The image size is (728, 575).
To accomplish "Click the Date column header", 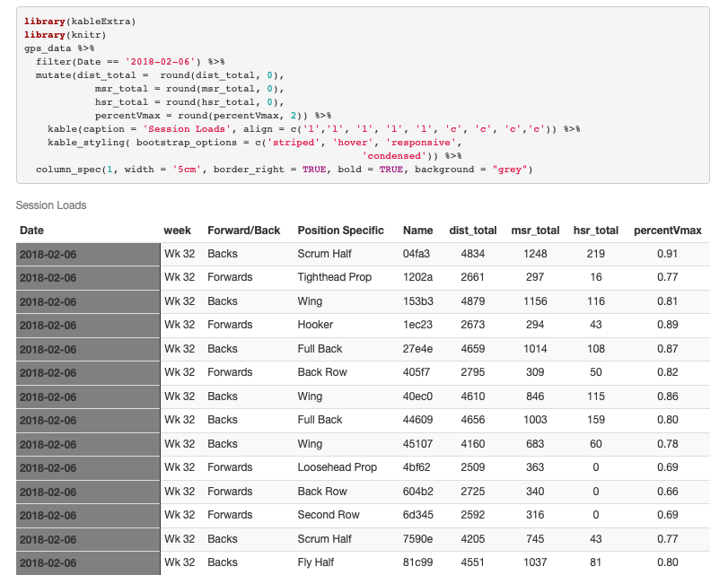I will [x=31, y=231].
